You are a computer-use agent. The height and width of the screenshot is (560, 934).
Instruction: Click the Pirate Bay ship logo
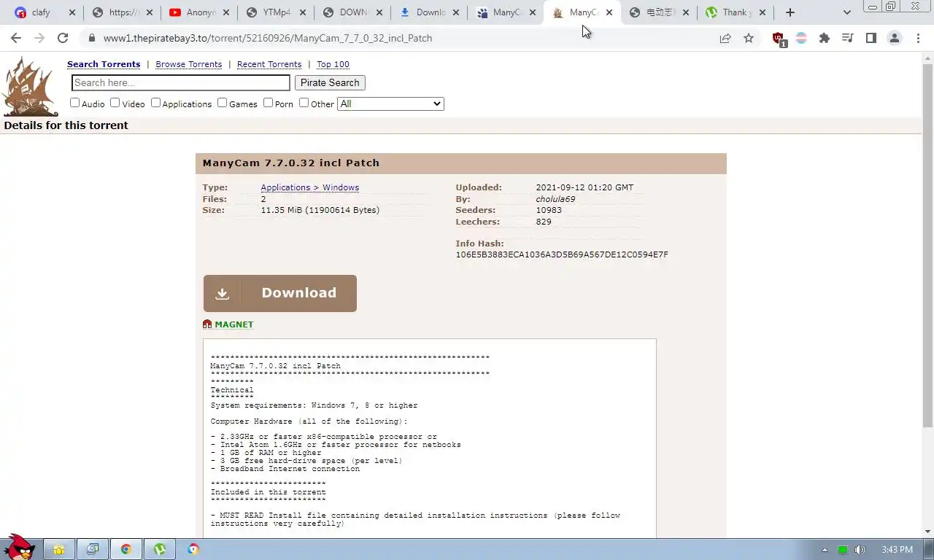tap(30, 87)
